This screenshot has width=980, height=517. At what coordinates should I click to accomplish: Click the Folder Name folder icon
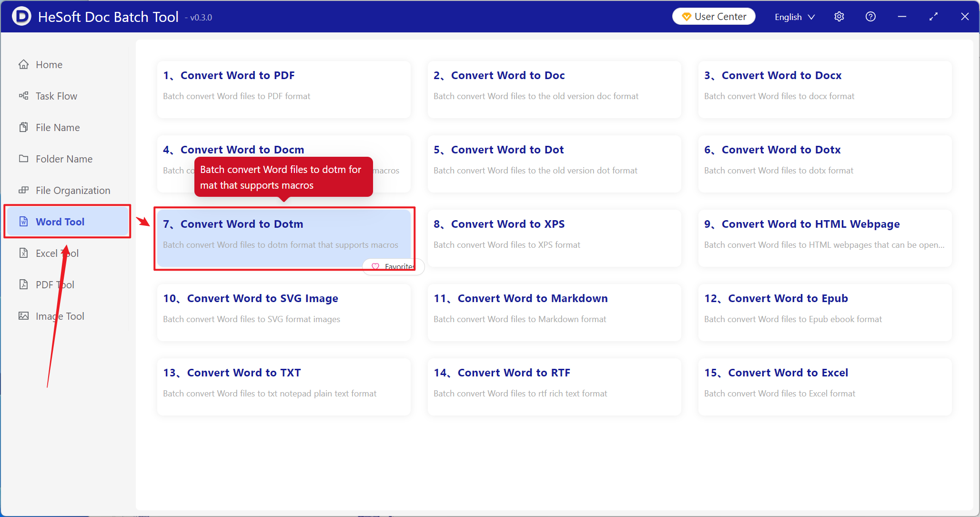tap(23, 159)
